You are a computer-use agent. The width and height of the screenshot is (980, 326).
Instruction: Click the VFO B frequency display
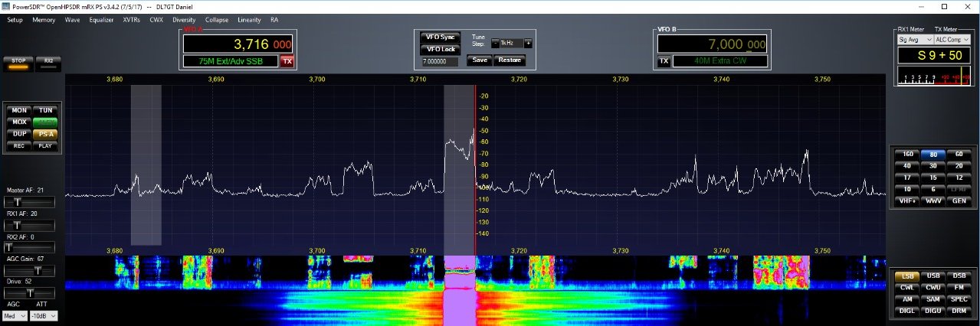click(x=713, y=44)
